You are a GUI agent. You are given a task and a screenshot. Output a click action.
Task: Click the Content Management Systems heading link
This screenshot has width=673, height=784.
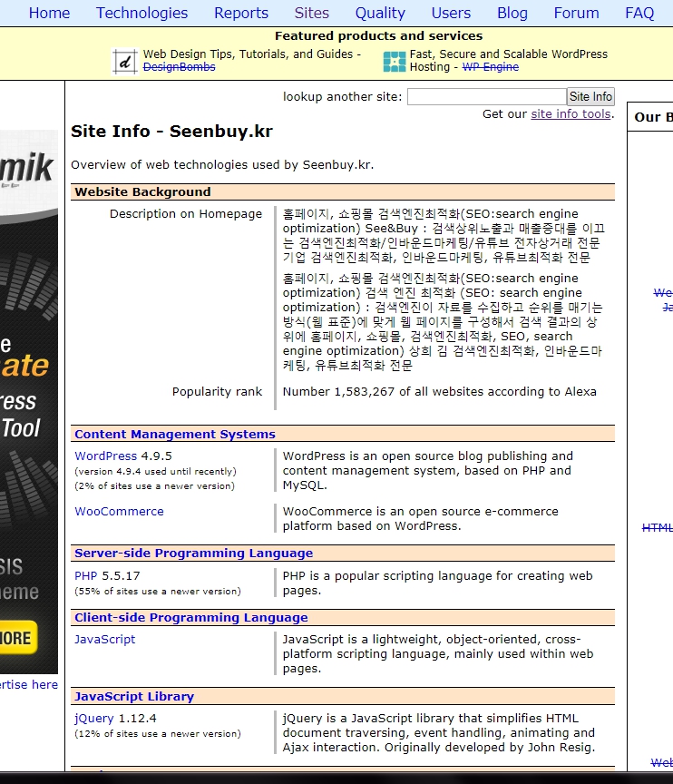pyautogui.click(x=174, y=435)
